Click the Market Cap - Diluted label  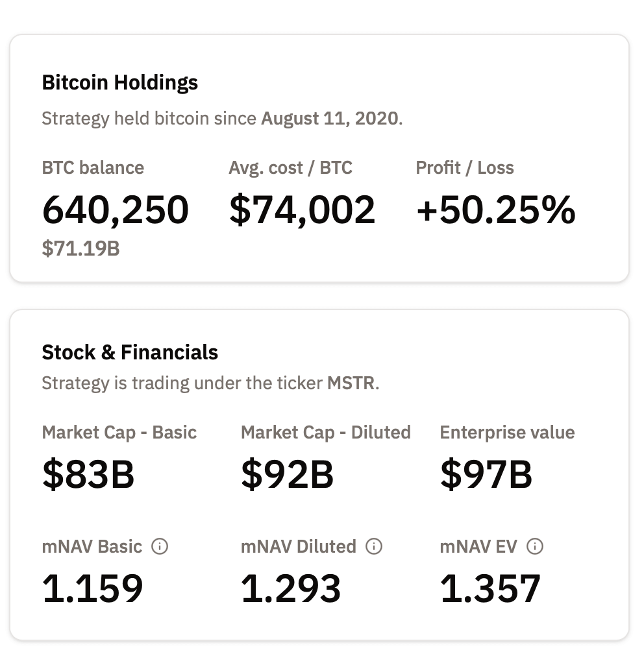point(326,433)
